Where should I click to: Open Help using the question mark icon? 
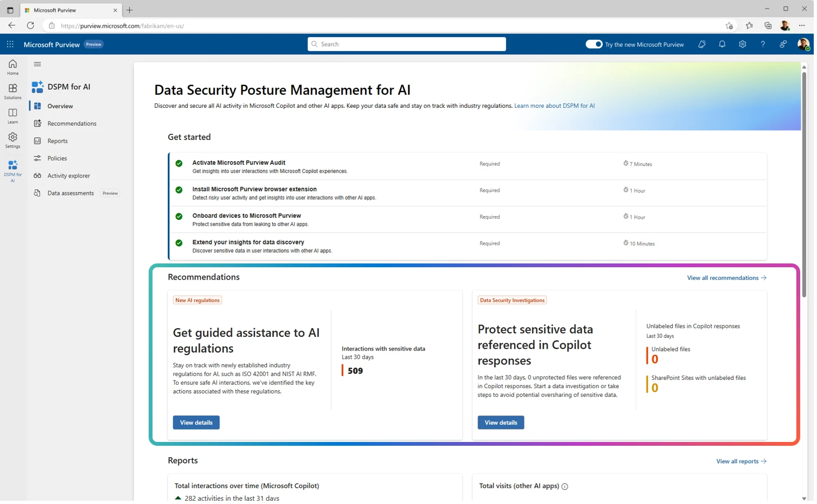(x=763, y=44)
